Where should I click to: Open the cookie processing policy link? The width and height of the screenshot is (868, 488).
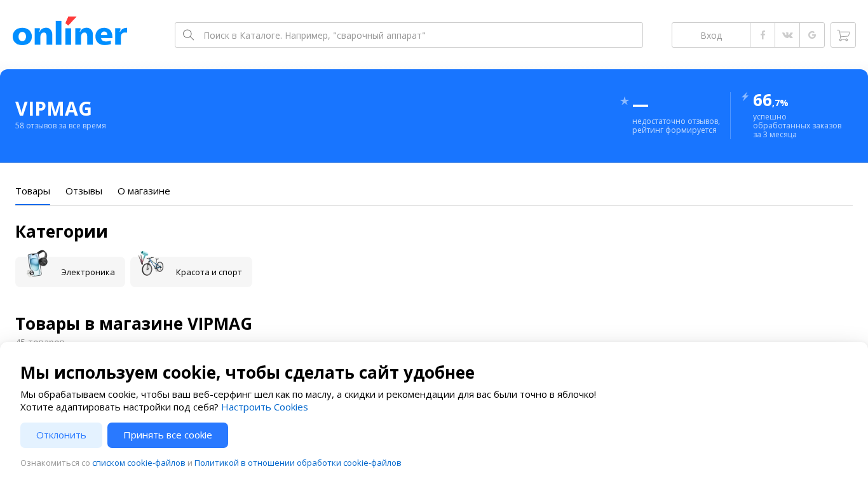(297, 463)
